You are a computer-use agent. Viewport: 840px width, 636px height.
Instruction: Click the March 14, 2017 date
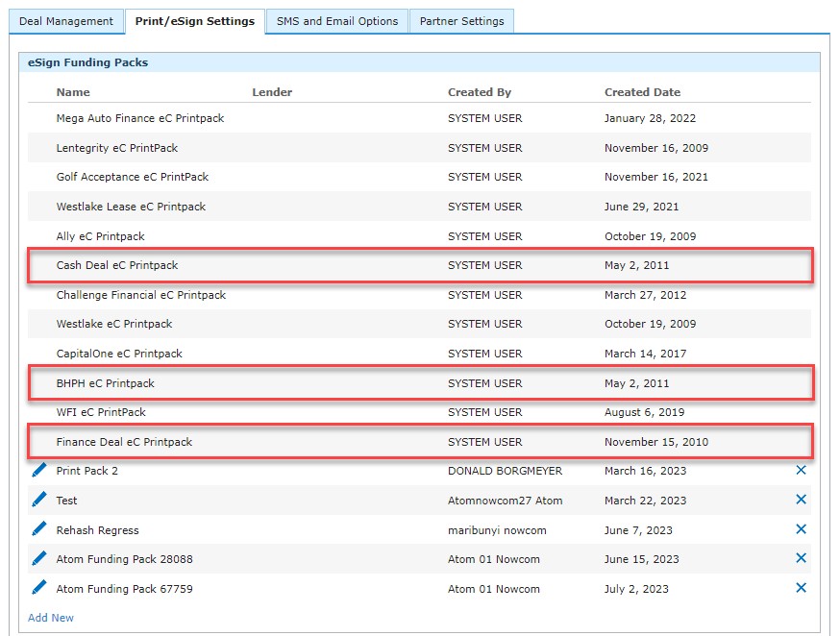coord(645,354)
